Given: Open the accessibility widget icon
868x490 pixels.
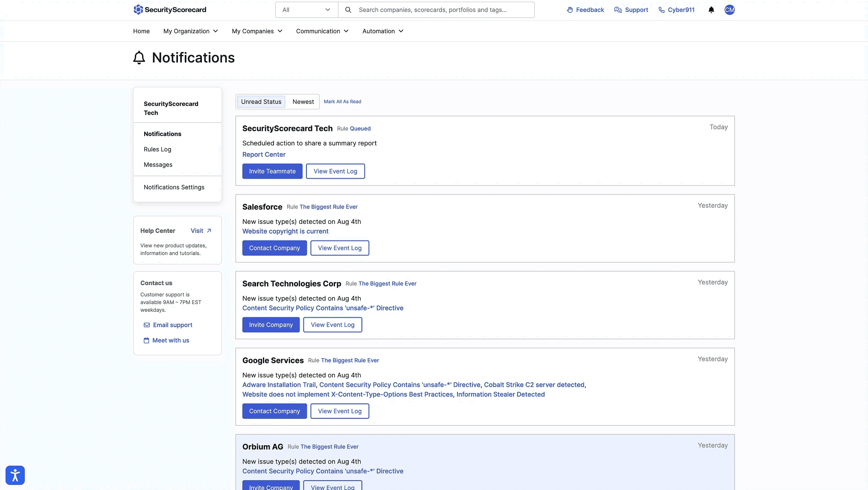Looking at the screenshot, I should pos(15,475).
